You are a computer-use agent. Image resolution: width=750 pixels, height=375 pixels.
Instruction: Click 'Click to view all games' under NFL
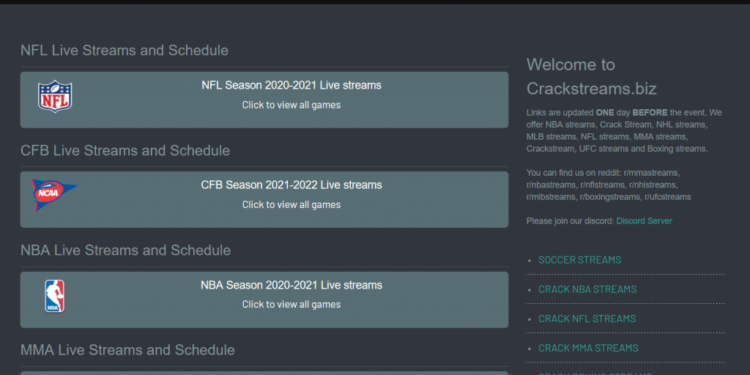(291, 105)
